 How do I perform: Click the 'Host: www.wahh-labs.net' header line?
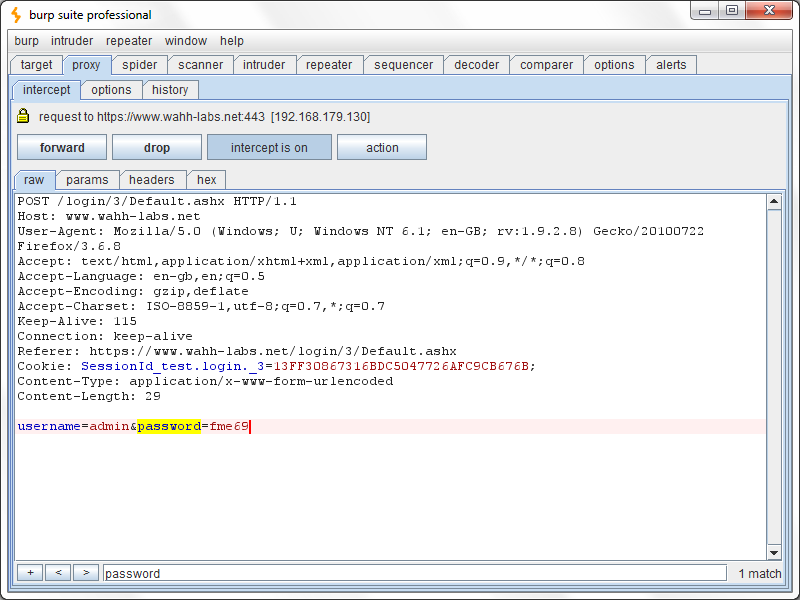[x=109, y=216]
